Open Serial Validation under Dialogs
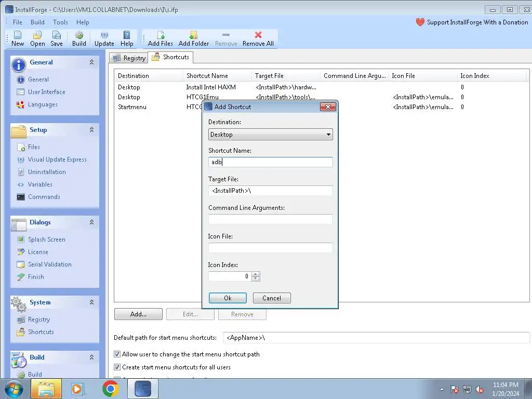Viewport: 532px width, 399px height. tap(44, 264)
